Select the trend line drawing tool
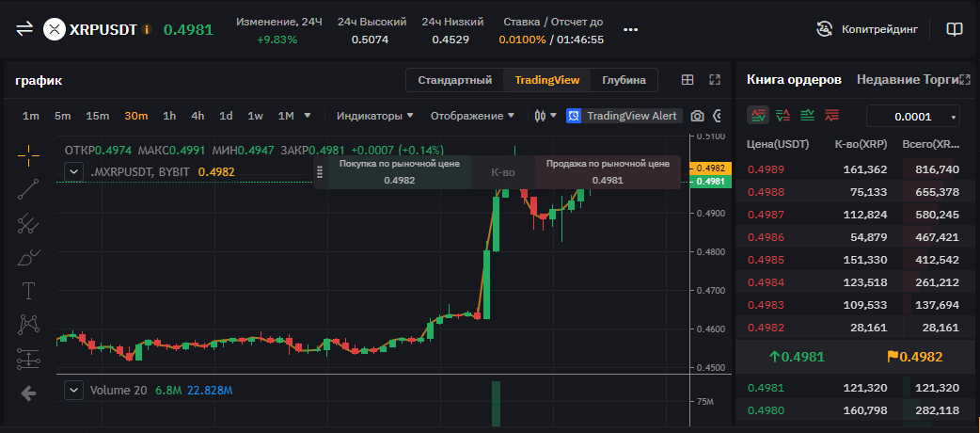 click(29, 189)
